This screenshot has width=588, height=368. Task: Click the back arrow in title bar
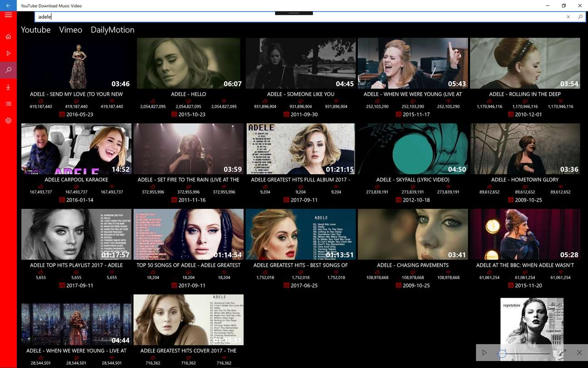pyautogui.click(x=8, y=5)
